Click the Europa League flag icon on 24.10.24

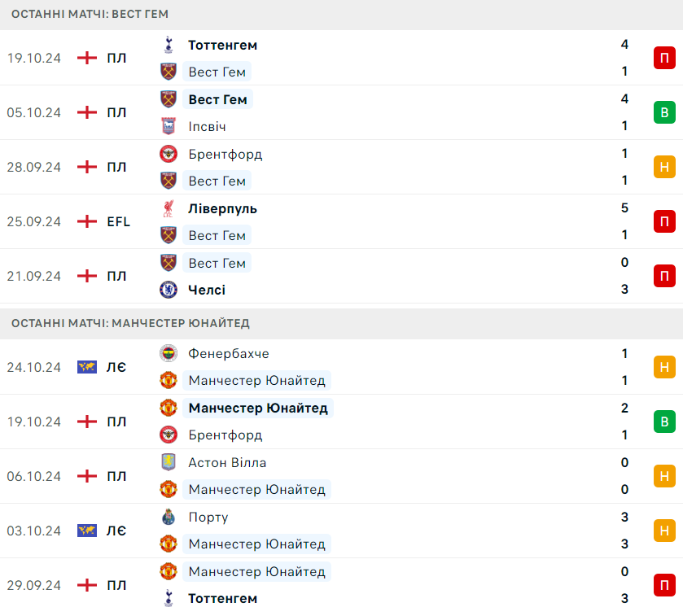click(x=87, y=367)
